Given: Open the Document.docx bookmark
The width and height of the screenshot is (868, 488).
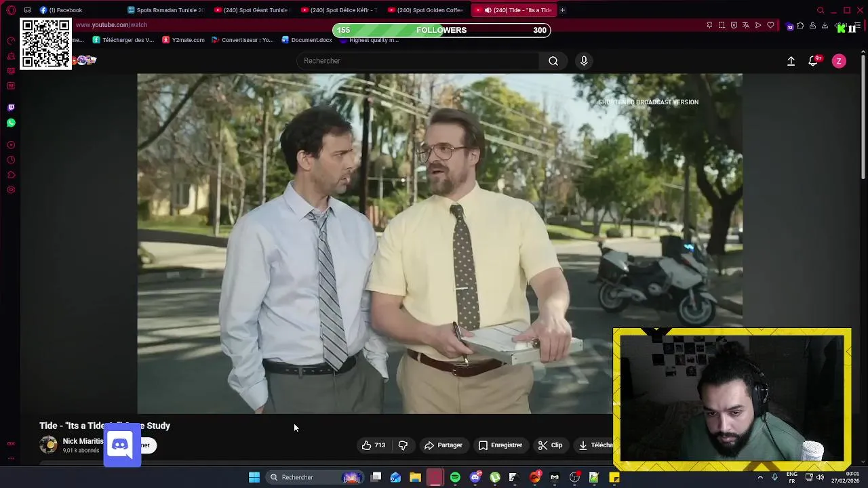Looking at the screenshot, I should tap(307, 40).
